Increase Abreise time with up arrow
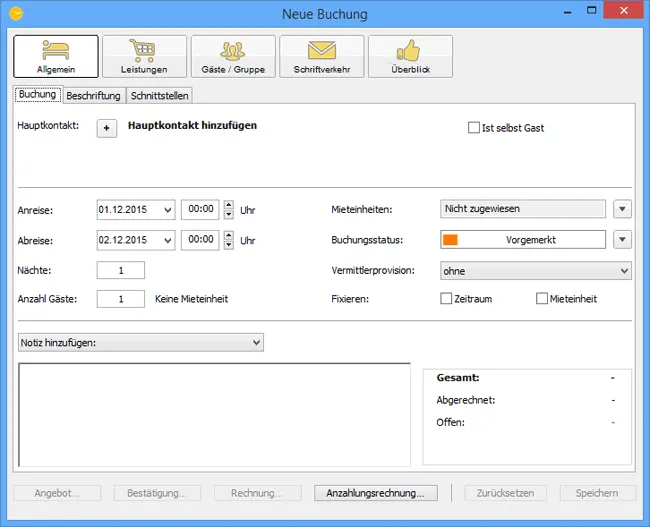The width and height of the screenshot is (650, 527). click(x=228, y=235)
